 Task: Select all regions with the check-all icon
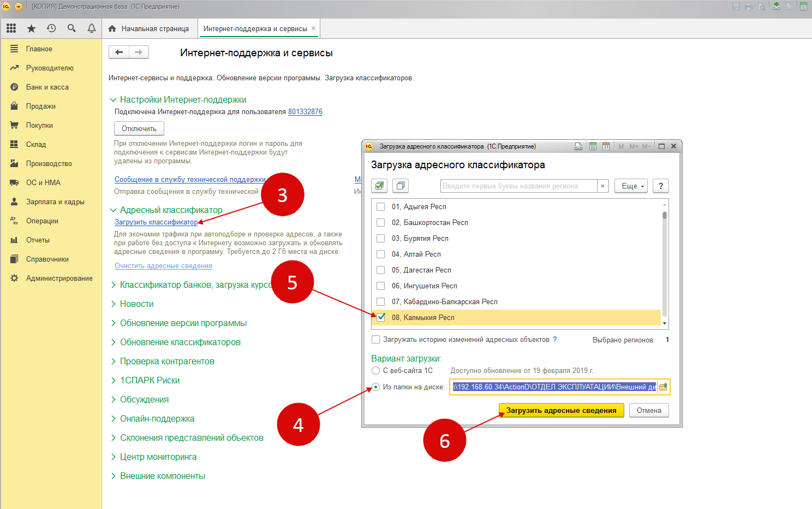(x=379, y=186)
